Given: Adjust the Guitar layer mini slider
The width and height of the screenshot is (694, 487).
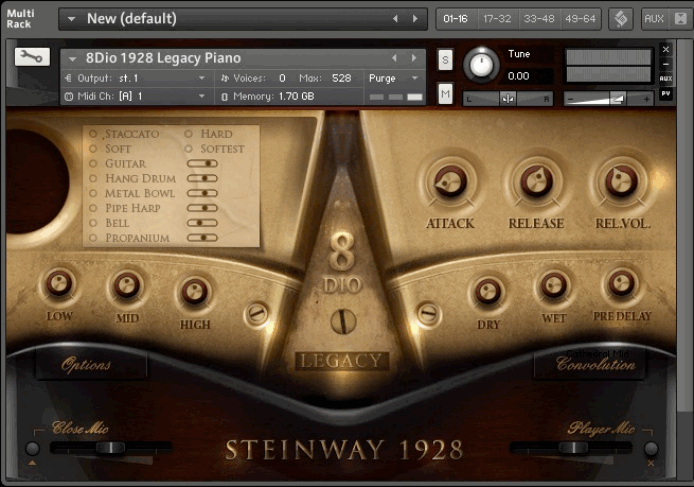Looking at the screenshot, I should pyautogui.click(x=202, y=164).
